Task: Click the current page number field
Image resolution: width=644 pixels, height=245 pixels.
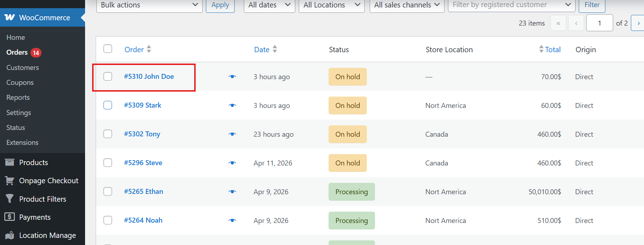Action: tap(599, 23)
